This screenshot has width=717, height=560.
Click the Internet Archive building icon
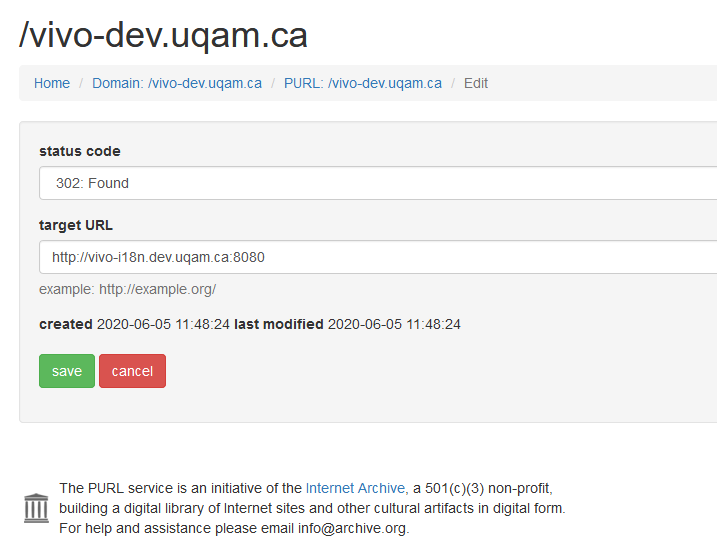(36, 508)
